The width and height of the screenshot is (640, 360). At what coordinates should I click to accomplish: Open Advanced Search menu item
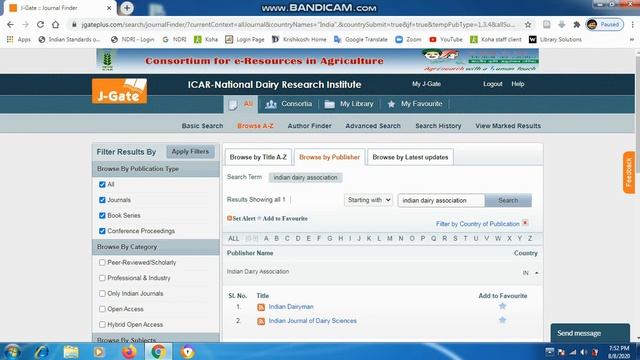[x=373, y=126]
